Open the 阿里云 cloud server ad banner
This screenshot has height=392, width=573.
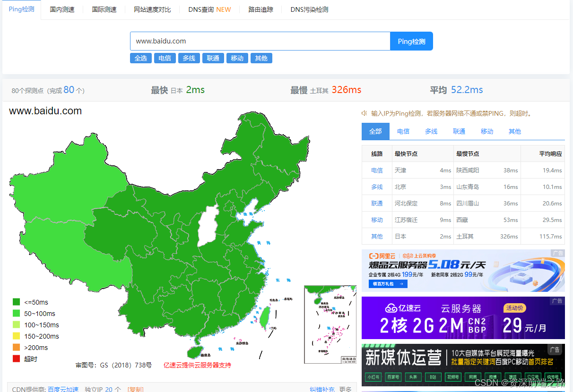pyautogui.click(x=463, y=271)
